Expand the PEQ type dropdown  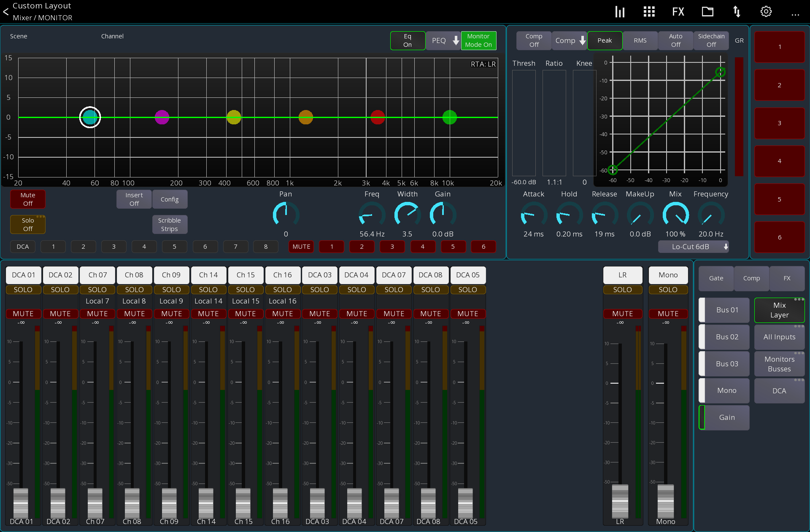click(443, 40)
